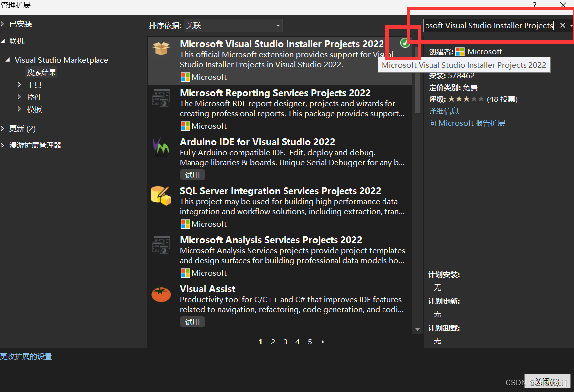Select the Visual Assist title
This screenshot has width=574, height=392.
(207, 289)
